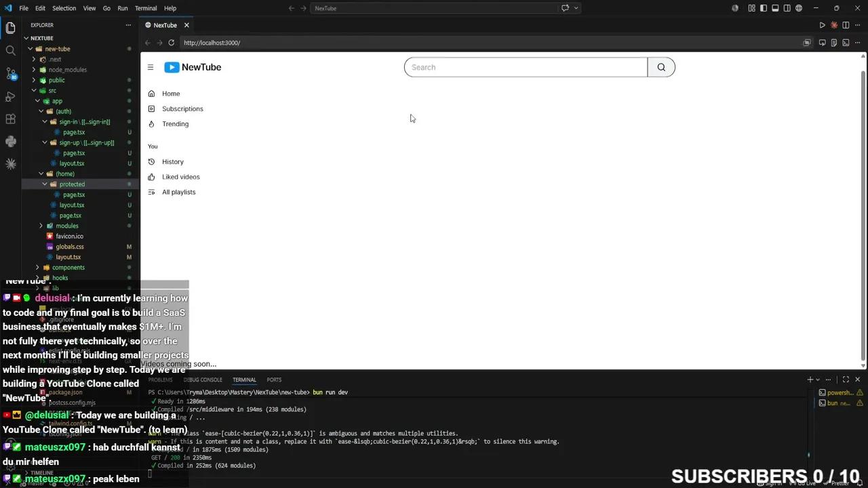Focus the NewTube Search field
The image size is (868, 488).
[x=526, y=67]
